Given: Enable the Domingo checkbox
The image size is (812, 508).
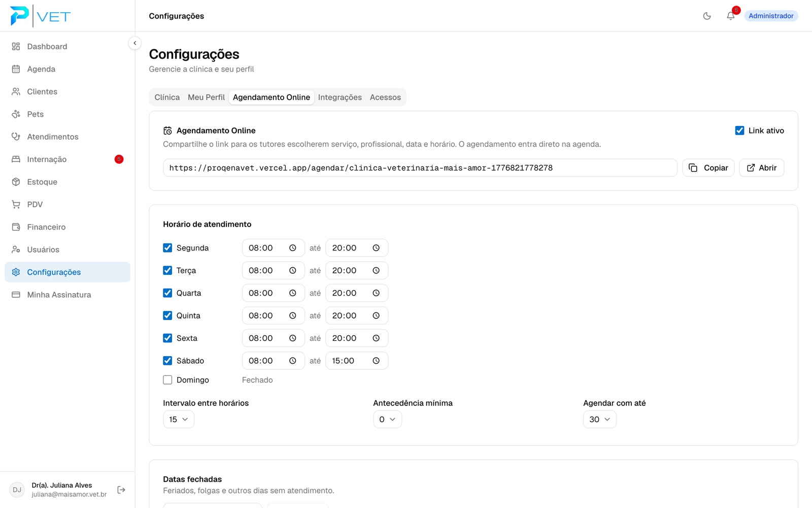Looking at the screenshot, I should tap(167, 380).
